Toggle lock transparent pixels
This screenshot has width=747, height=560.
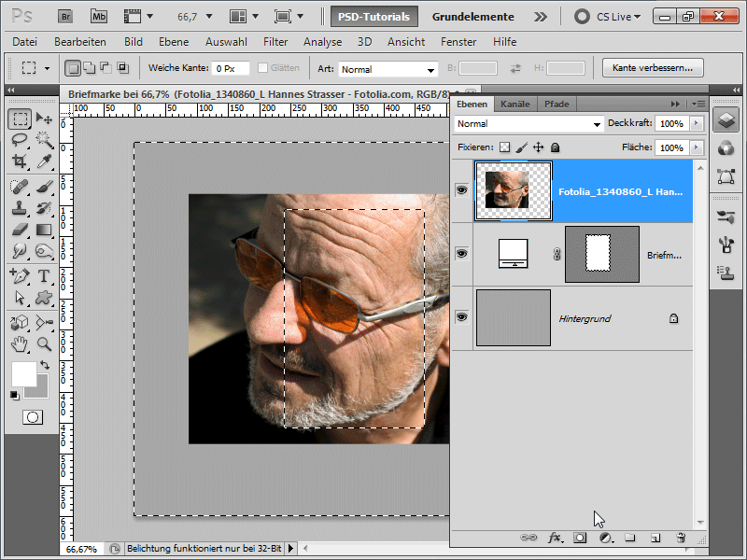[x=504, y=147]
